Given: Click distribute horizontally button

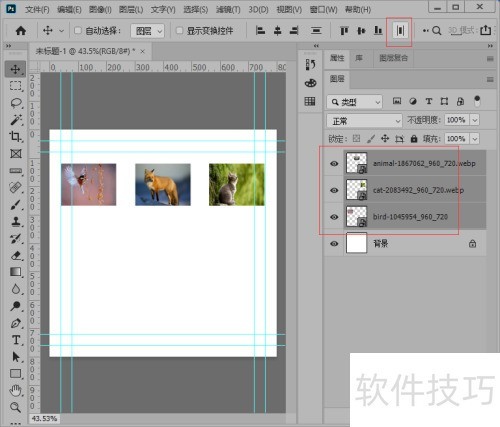Looking at the screenshot, I should click(x=400, y=31).
